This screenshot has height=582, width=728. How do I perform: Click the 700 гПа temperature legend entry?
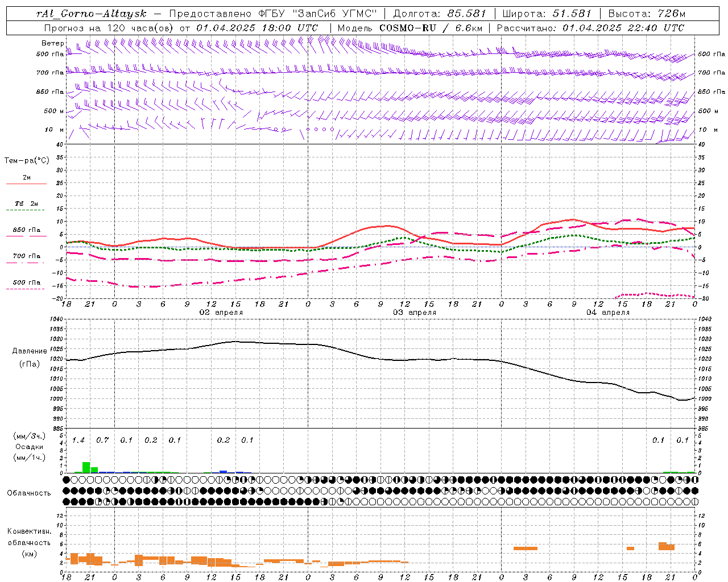pyautogui.click(x=27, y=256)
